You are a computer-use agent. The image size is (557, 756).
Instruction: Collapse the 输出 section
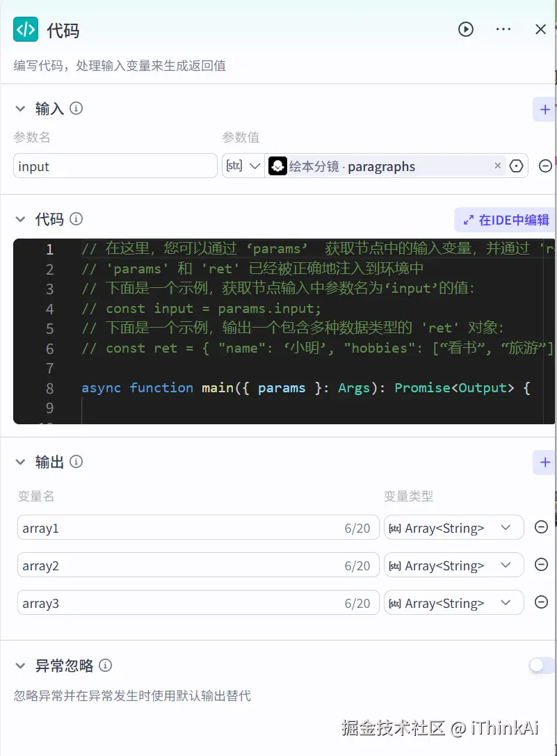[x=20, y=461]
